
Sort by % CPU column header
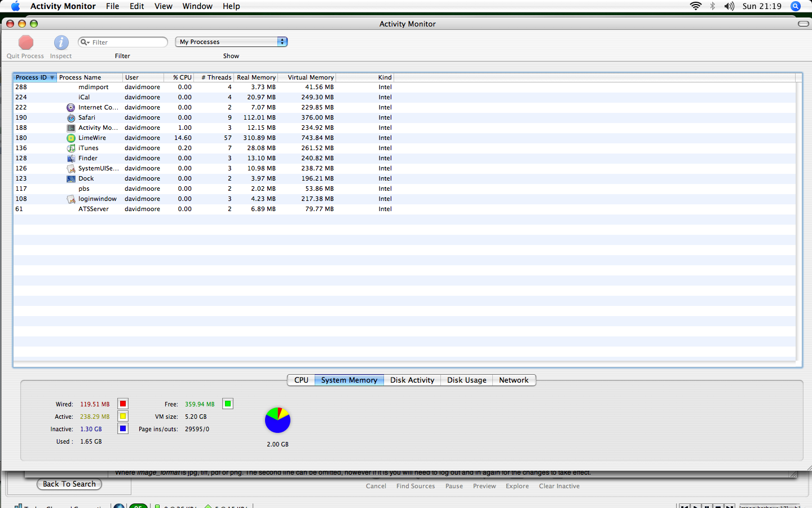(179, 77)
